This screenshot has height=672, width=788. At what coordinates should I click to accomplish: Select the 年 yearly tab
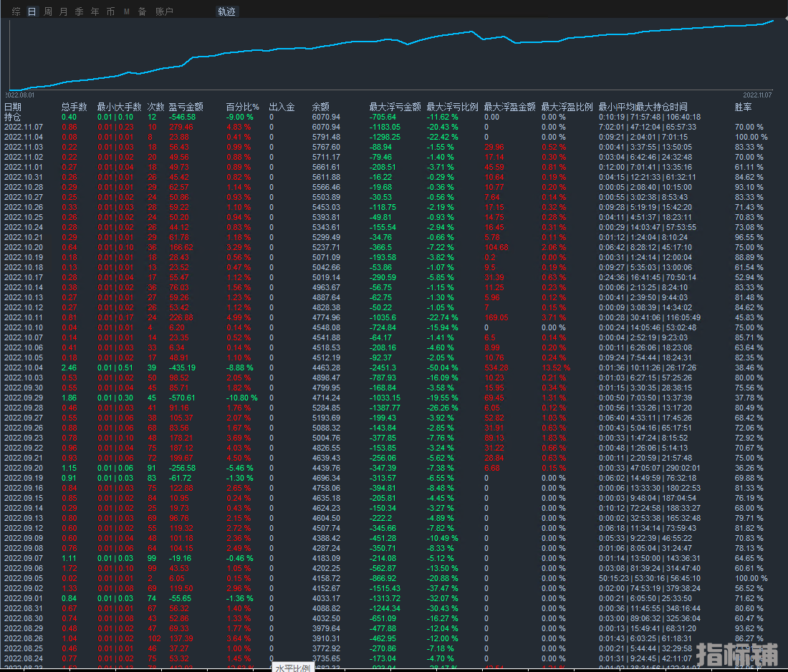point(95,11)
